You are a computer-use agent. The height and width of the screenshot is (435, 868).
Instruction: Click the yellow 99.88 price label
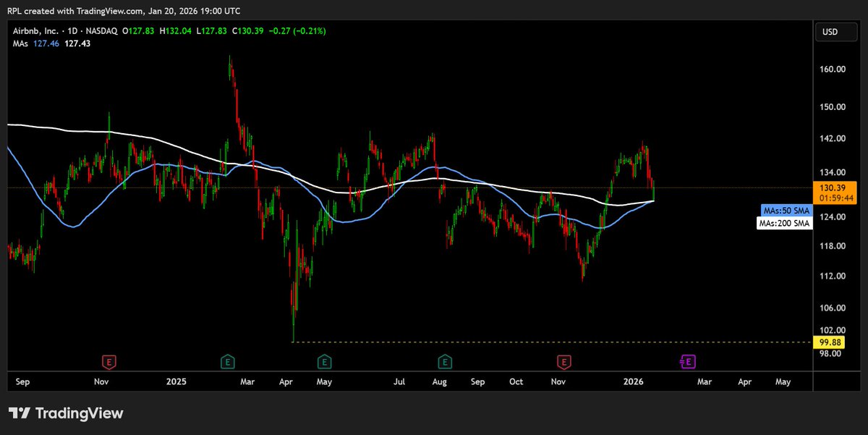tap(827, 342)
